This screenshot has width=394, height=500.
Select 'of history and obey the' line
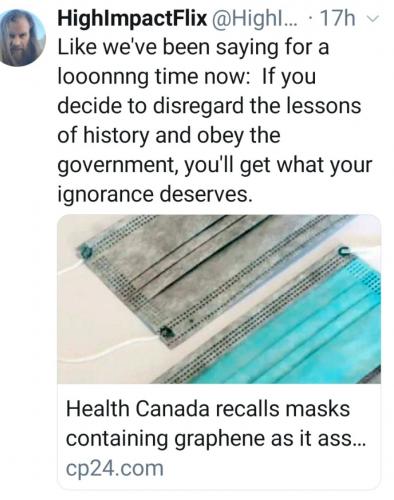169,135
